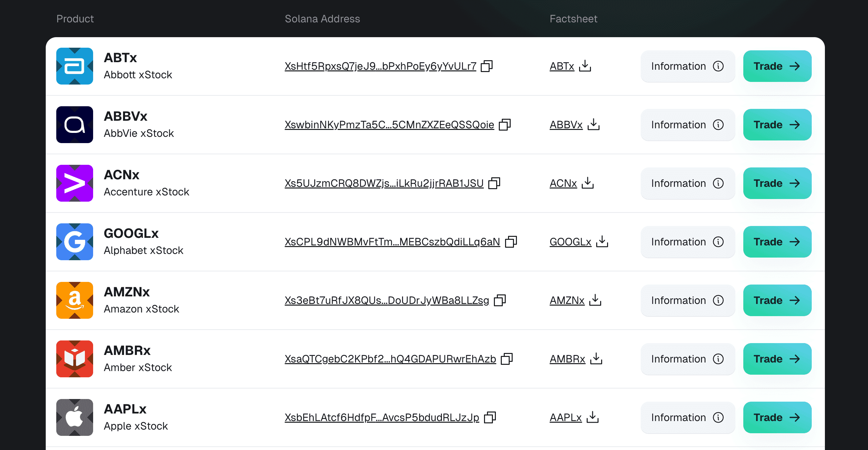Image resolution: width=868 pixels, height=450 pixels.
Task: Open Information for ABTx
Action: pyautogui.click(x=687, y=66)
